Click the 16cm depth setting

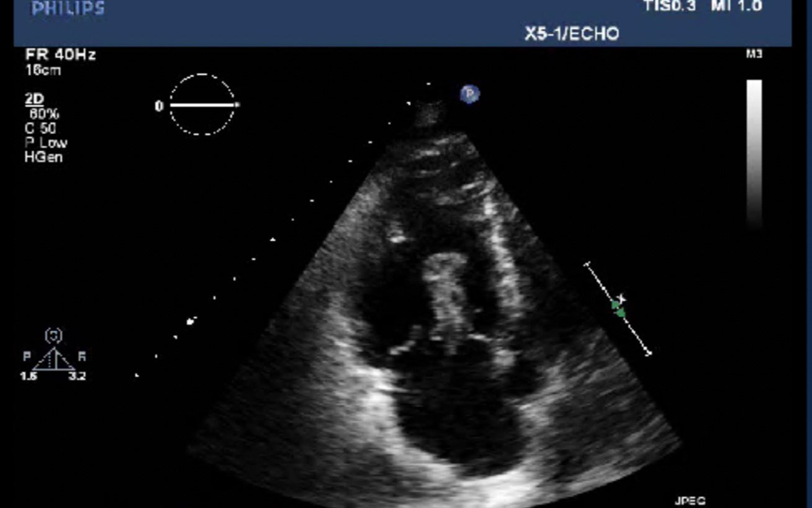(43, 70)
